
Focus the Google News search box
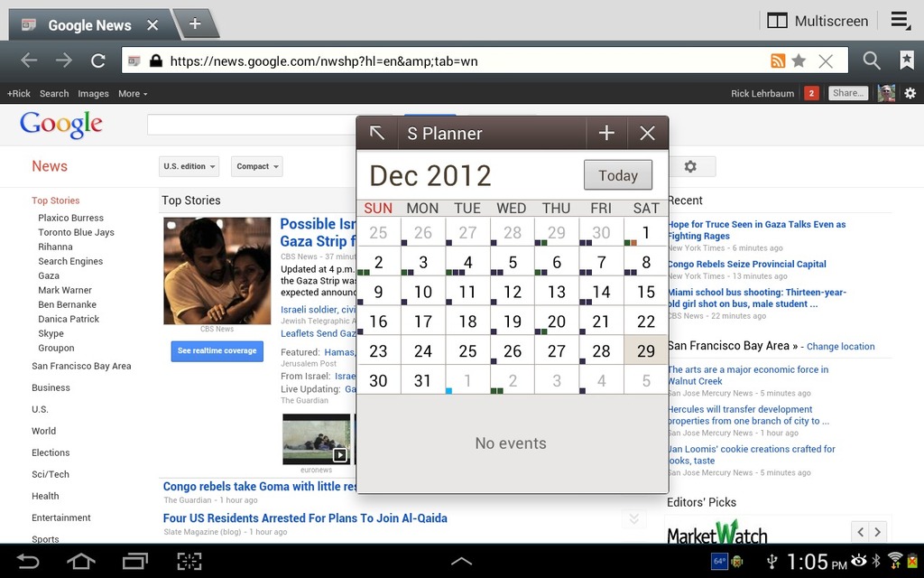click(252, 125)
